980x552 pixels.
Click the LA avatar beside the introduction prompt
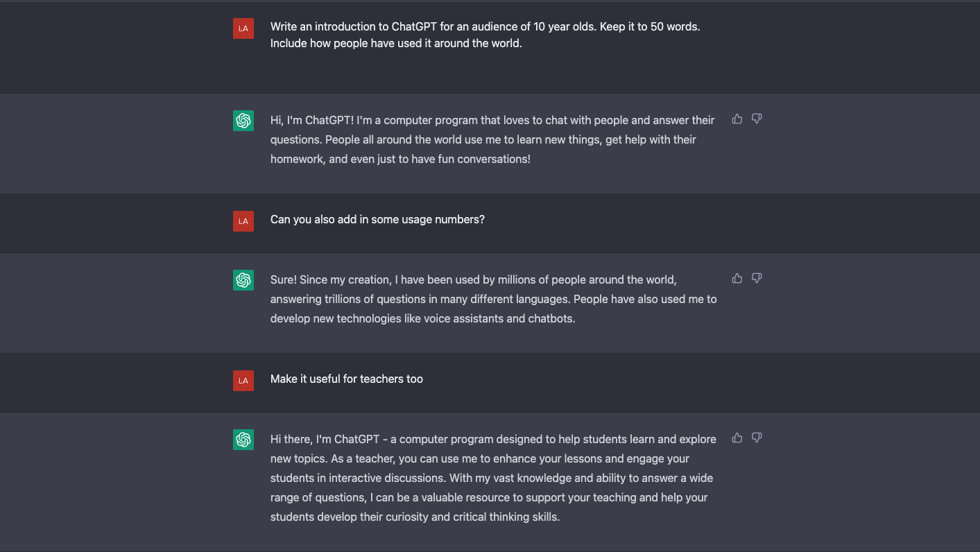coord(243,28)
